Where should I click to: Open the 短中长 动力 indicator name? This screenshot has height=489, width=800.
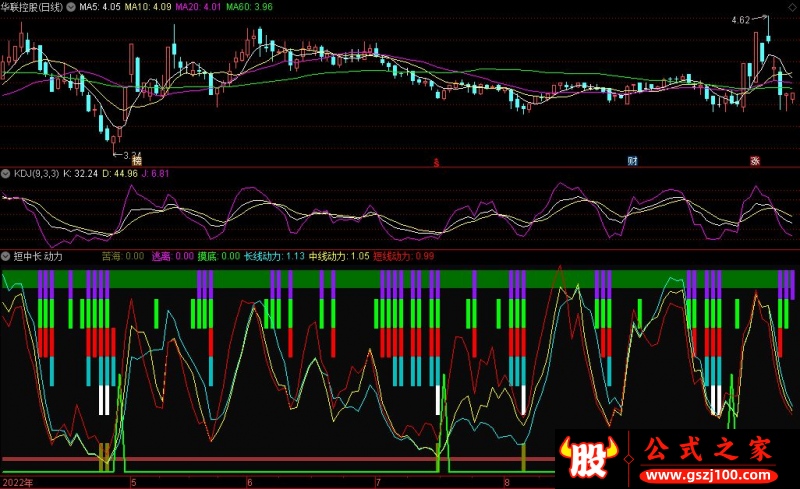40,256
